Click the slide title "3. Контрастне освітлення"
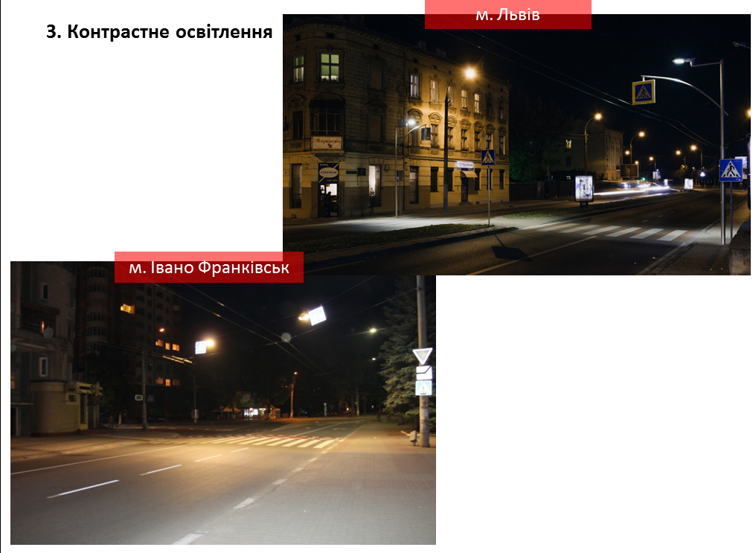 (159, 33)
